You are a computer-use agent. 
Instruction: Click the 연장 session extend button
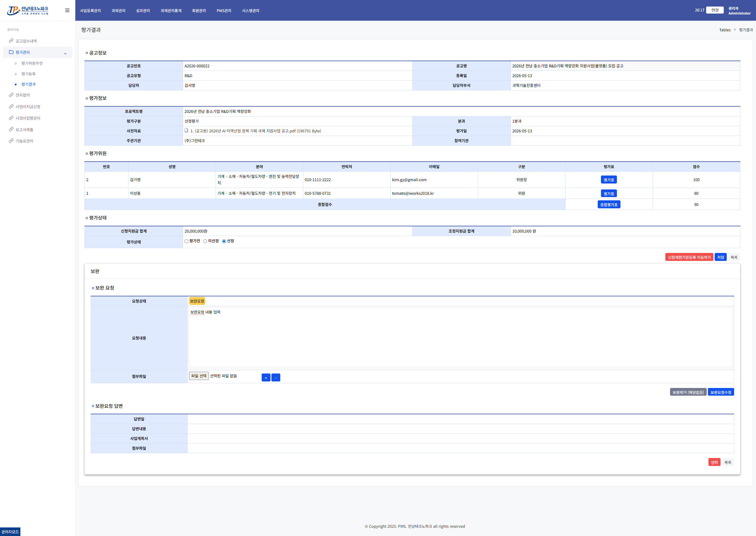(715, 10)
